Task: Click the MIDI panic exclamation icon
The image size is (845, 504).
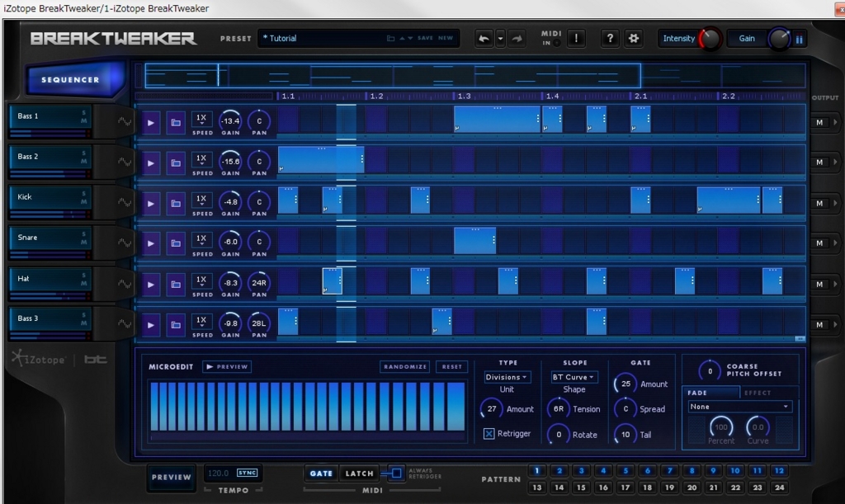Action: (x=575, y=38)
